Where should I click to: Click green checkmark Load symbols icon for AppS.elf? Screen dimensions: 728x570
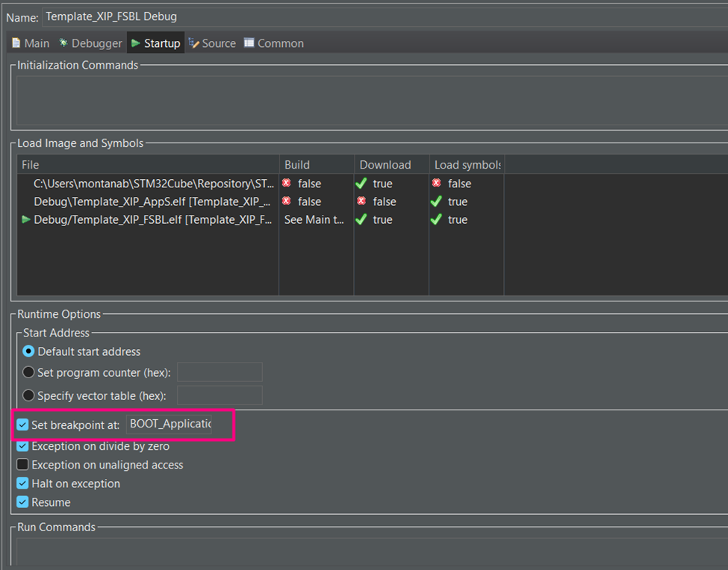(437, 201)
